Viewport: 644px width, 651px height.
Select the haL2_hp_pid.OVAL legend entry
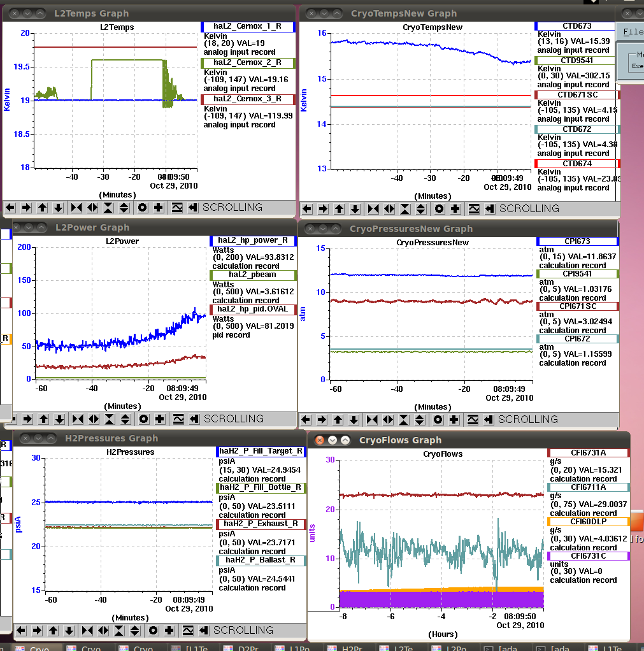pyautogui.click(x=253, y=310)
